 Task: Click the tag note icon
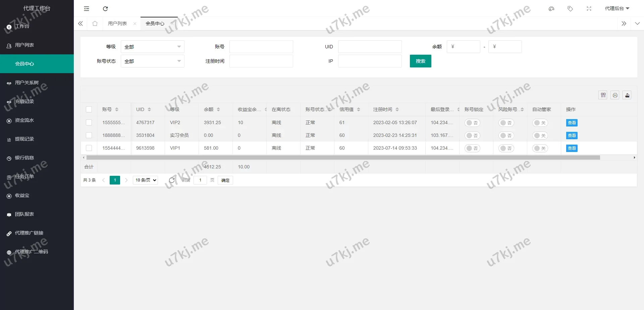point(570,9)
